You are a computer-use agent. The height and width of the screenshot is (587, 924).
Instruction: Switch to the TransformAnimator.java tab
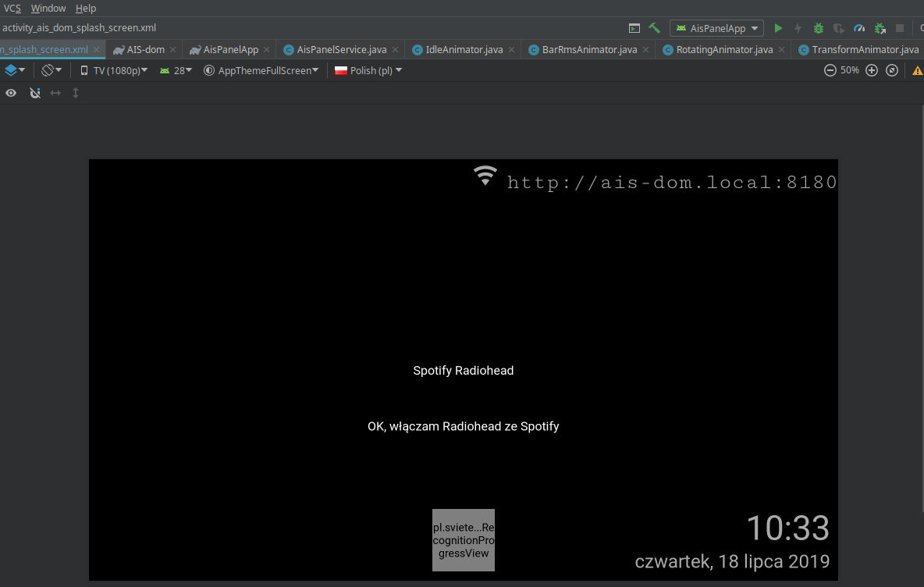[858, 49]
